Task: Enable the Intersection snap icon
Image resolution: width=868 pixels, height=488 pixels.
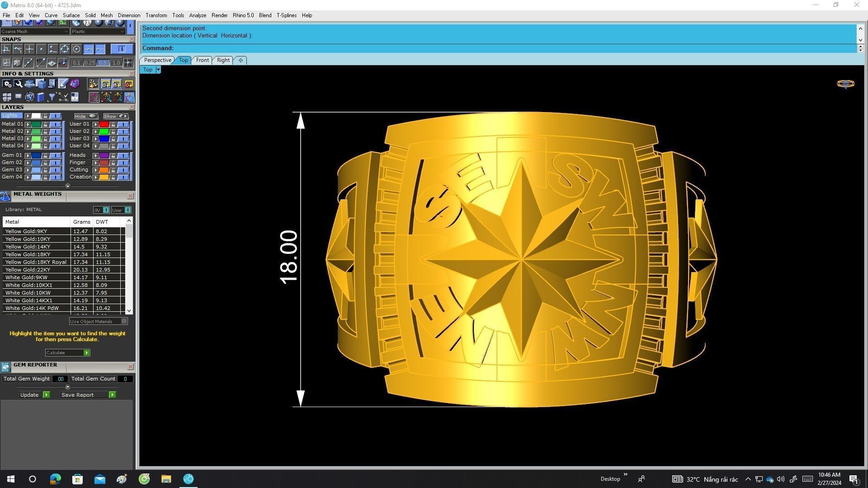Action: [x=29, y=49]
